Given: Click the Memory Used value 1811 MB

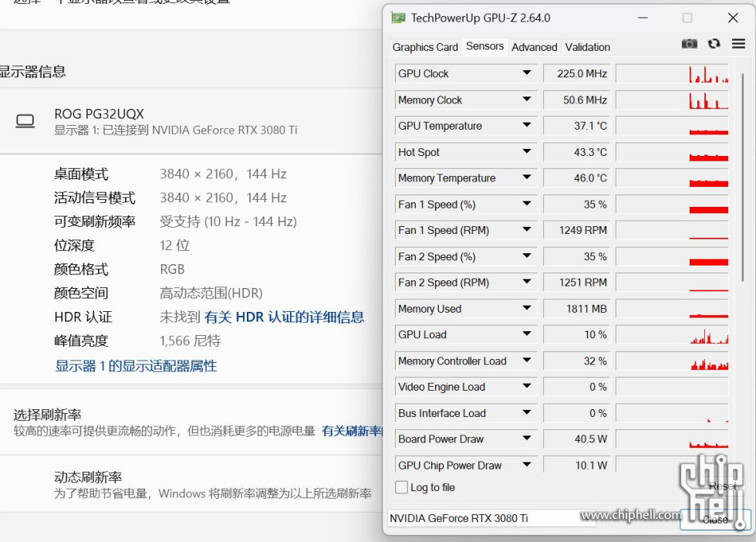Looking at the screenshot, I should coord(577,308).
